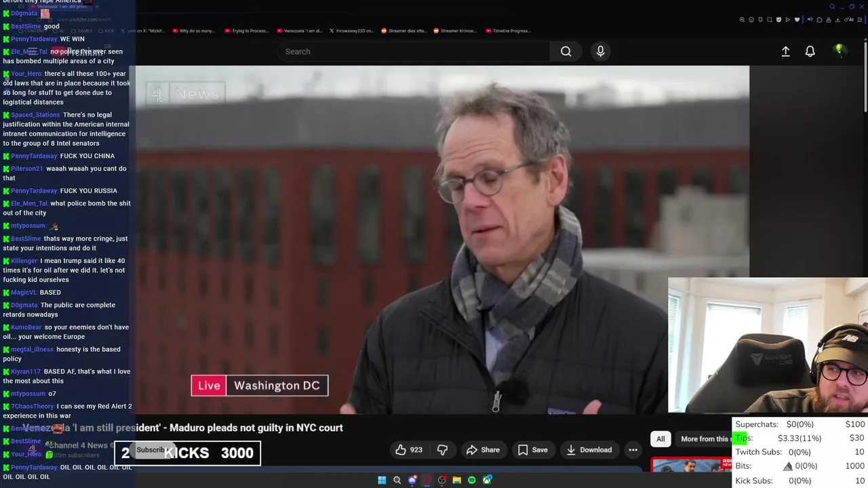
Task: Click the 'Superchats:' goal row label
Action: [756, 424]
